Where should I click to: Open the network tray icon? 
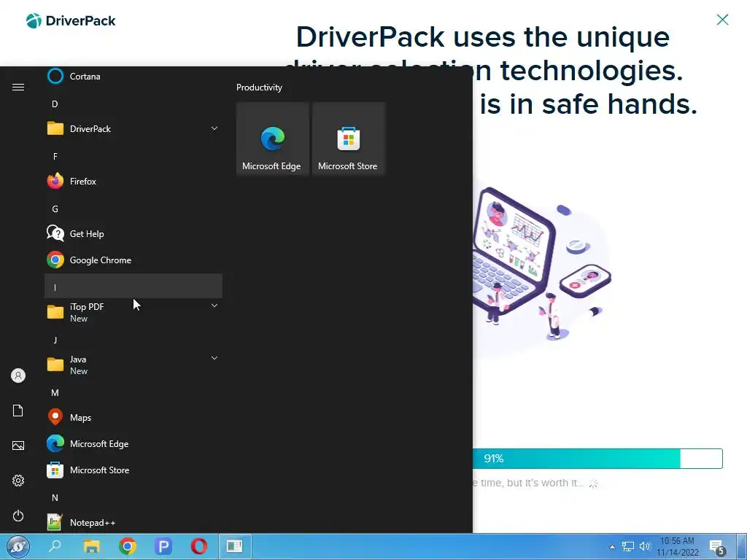628,547
